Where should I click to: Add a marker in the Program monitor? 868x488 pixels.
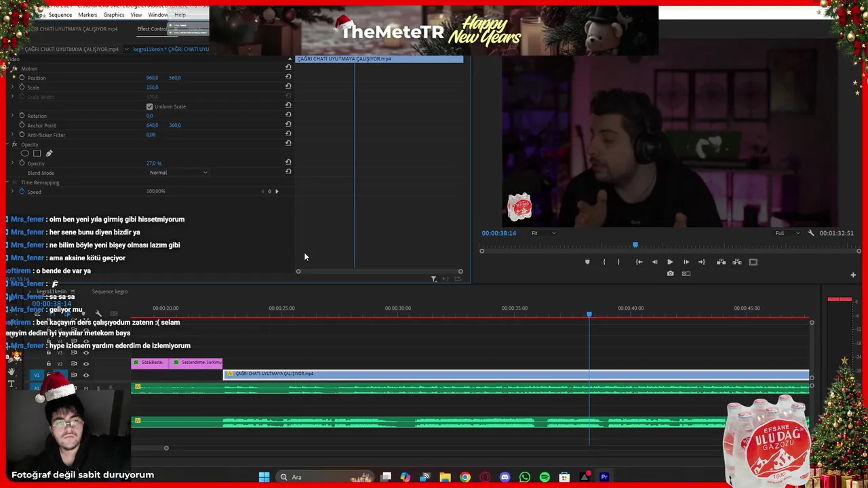coord(587,262)
